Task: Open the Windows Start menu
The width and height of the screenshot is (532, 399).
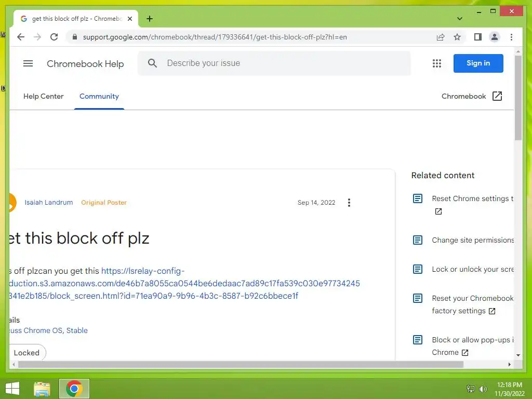Action: [x=12, y=389]
